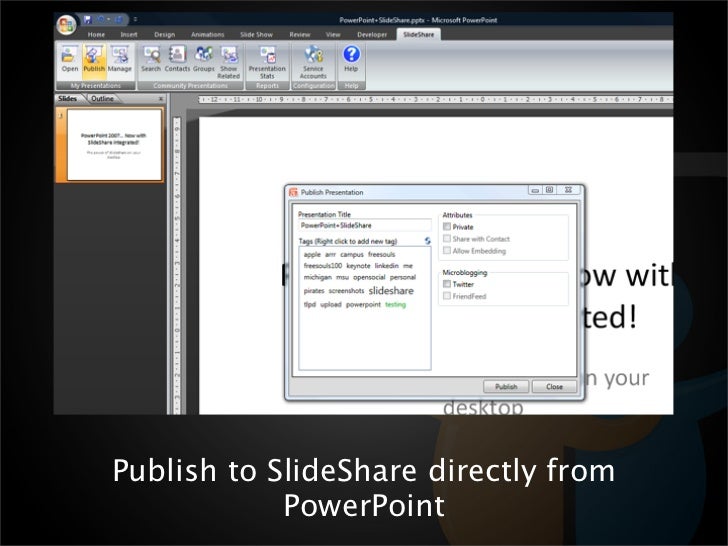This screenshot has height=546, width=728.
Task: Switch to the Design ribbon tab
Action: point(165,34)
